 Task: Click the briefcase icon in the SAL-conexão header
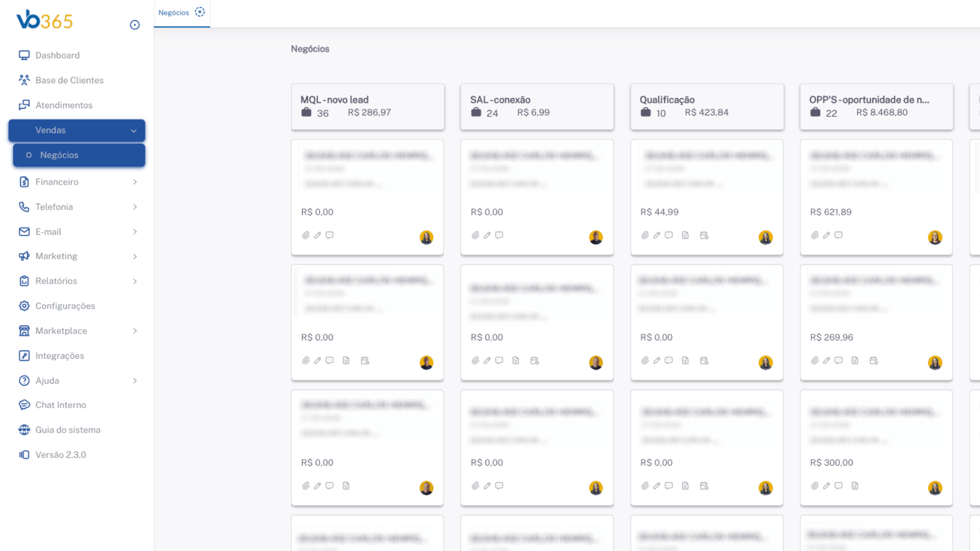(476, 112)
